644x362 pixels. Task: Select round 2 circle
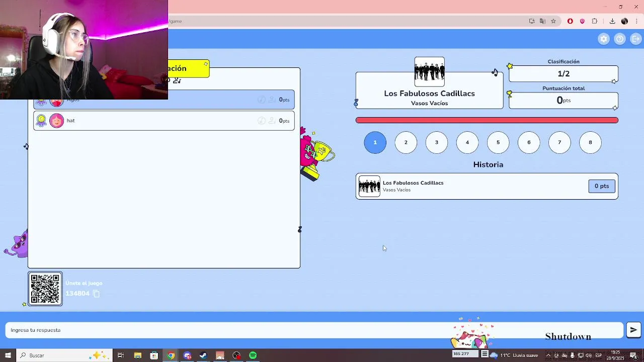tap(406, 142)
